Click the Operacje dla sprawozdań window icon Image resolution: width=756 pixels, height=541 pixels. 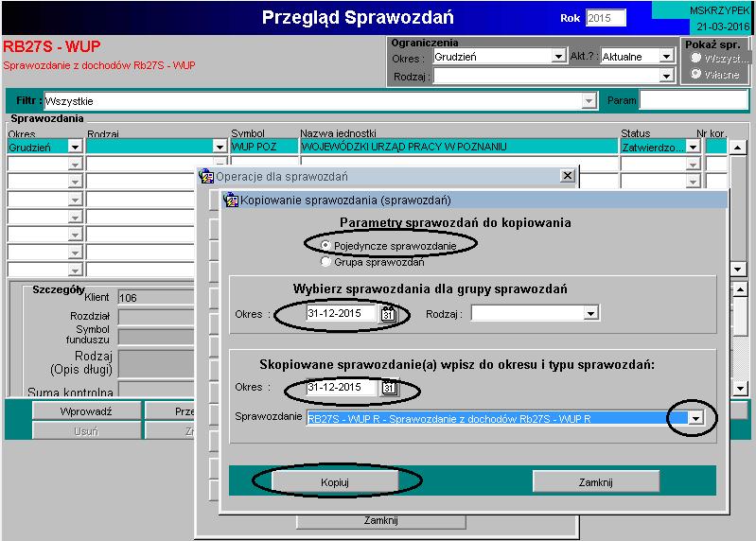click(x=206, y=176)
